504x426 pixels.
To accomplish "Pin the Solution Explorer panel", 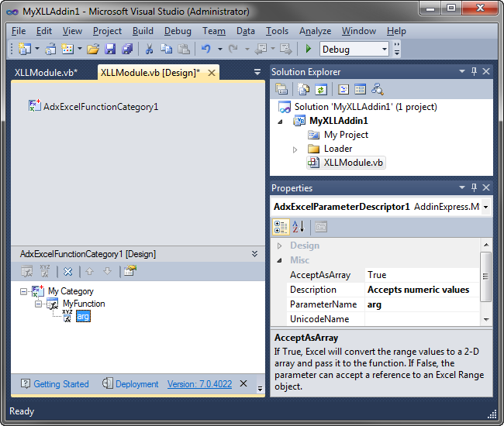I will click(x=474, y=71).
